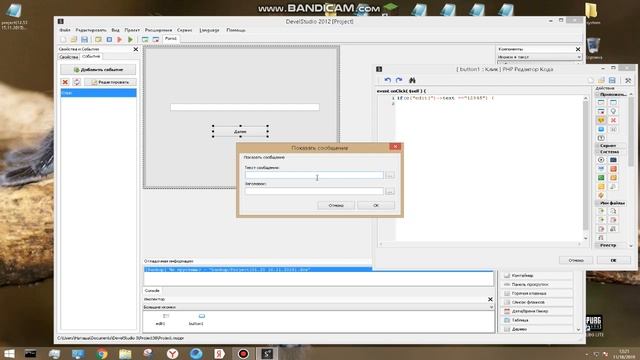
Task: Click Undo arrow in PHP code editor
Action: point(388,80)
